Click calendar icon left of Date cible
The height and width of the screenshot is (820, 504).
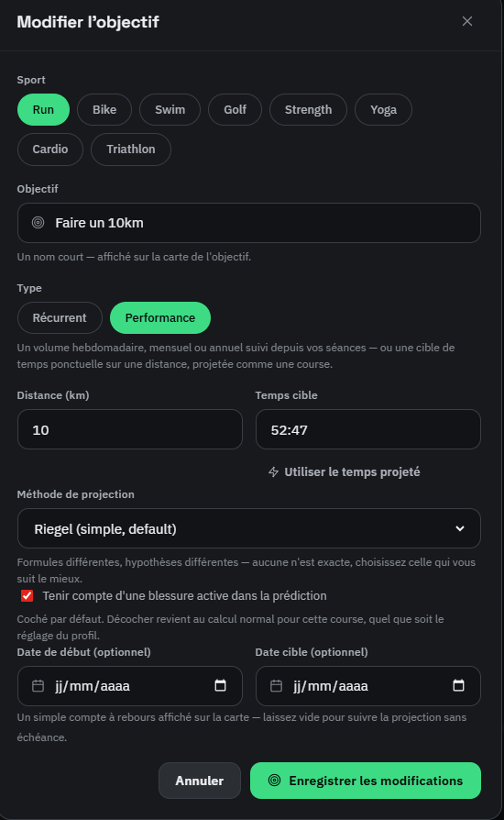pyautogui.click(x=277, y=685)
